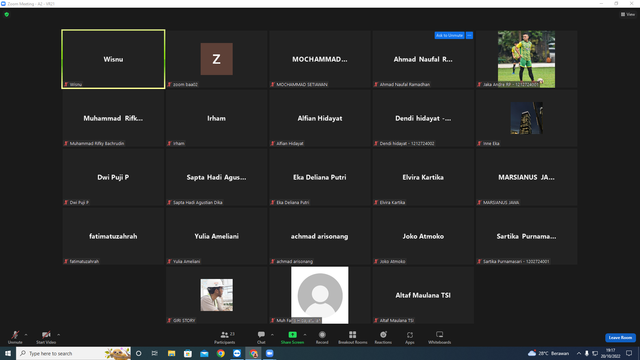
Task: Click the Unmute microphone icon
Action: tap(15, 335)
